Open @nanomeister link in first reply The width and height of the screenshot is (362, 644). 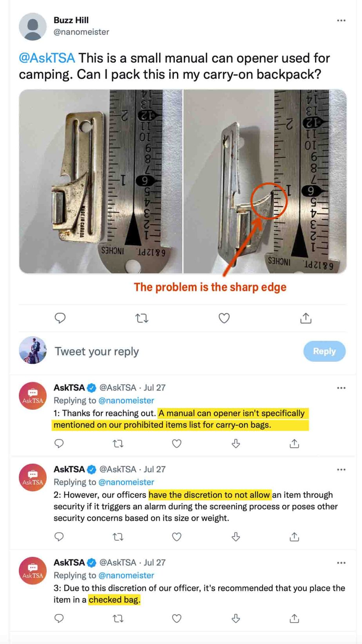[x=126, y=400]
